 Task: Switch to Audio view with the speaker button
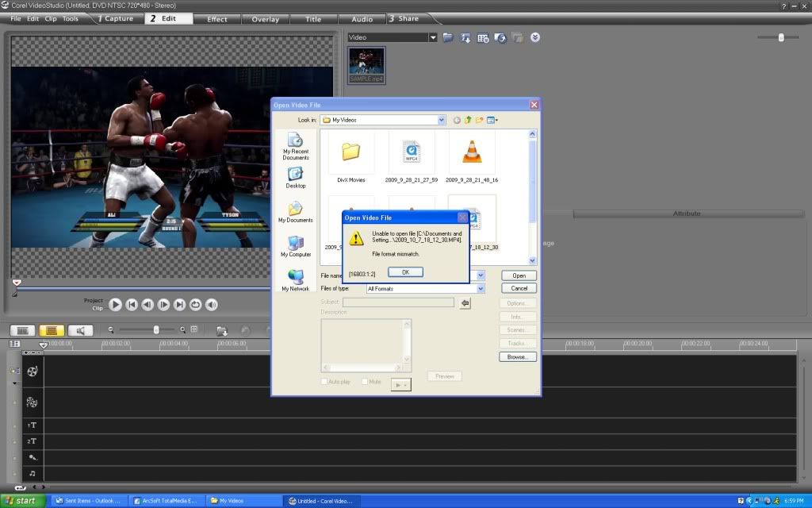click(x=79, y=330)
